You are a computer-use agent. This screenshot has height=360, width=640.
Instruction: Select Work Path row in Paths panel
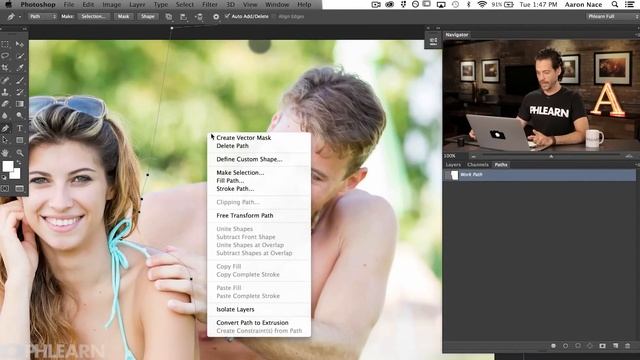tap(539, 175)
